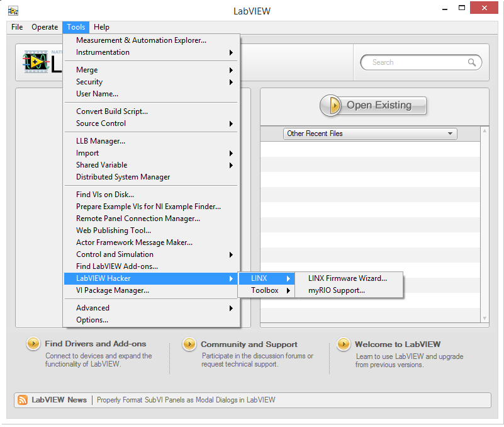Open the Welcome to LabVIEW link
This screenshot has height=427, width=504.
(x=398, y=344)
